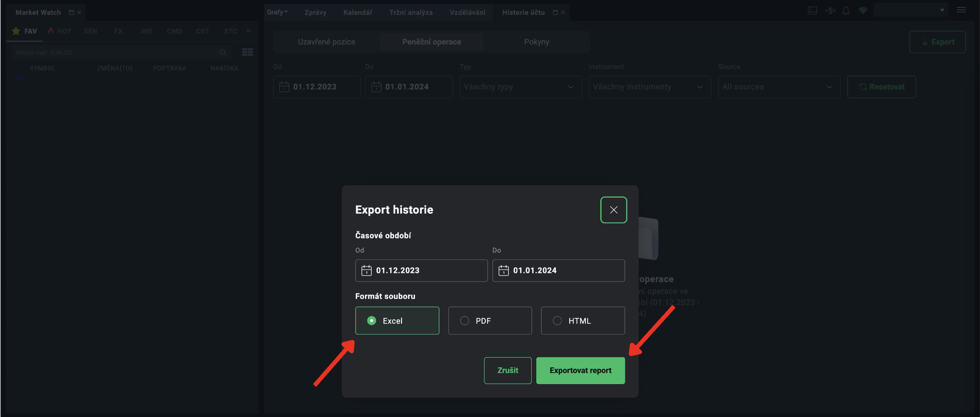The height and width of the screenshot is (417, 980).
Task: Click the grid view icon in Market Watch
Action: 247,52
